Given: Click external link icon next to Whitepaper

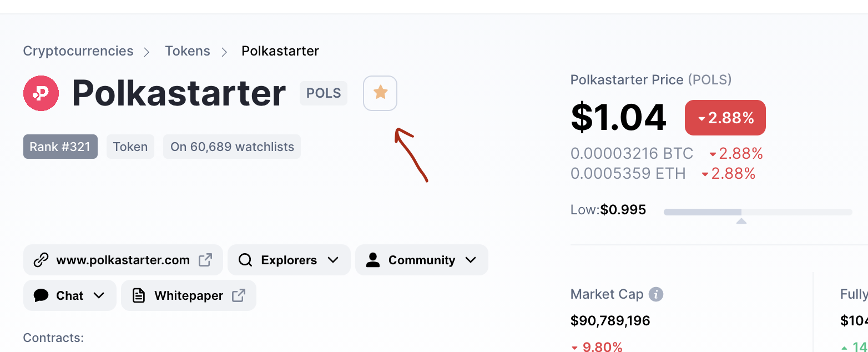Looking at the screenshot, I should [239, 295].
